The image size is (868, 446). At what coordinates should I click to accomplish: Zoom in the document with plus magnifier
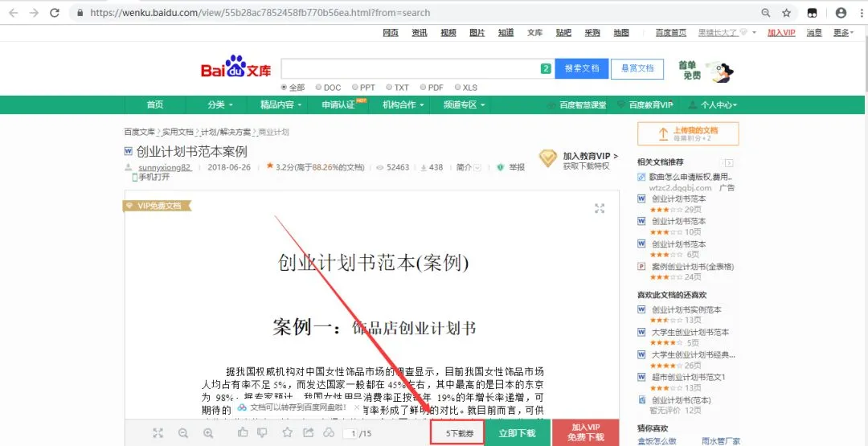[x=208, y=433]
